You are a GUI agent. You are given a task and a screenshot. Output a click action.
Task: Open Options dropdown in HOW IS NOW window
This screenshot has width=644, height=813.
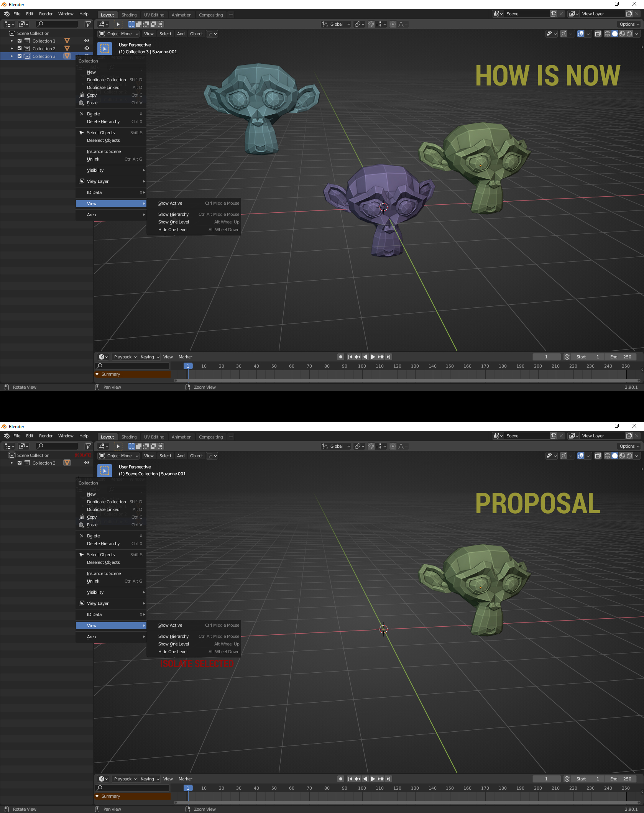tap(629, 24)
